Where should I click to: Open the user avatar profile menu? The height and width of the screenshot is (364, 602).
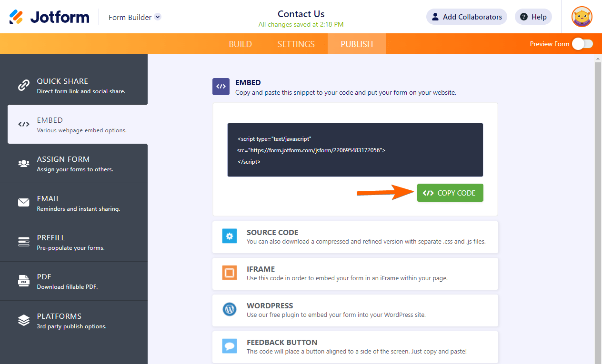(582, 17)
